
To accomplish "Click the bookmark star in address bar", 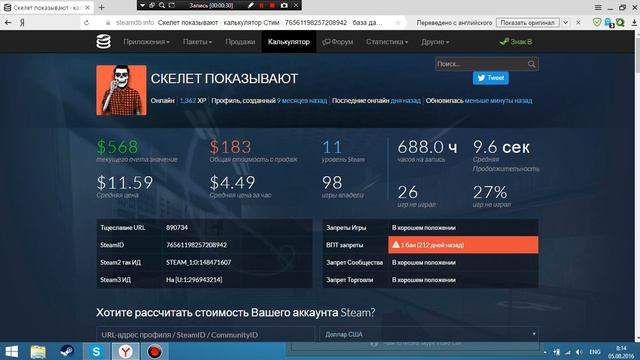I will pyautogui.click(x=398, y=23).
